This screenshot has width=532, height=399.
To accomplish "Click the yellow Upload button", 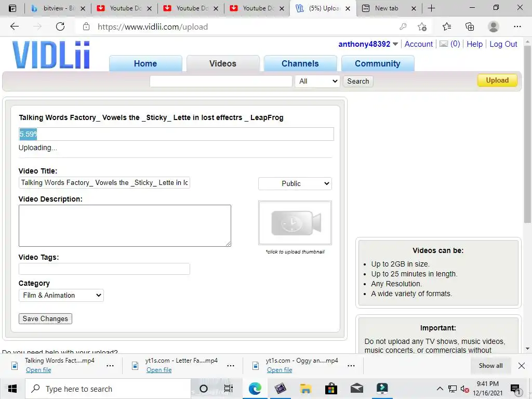I will pyautogui.click(x=497, y=81).
